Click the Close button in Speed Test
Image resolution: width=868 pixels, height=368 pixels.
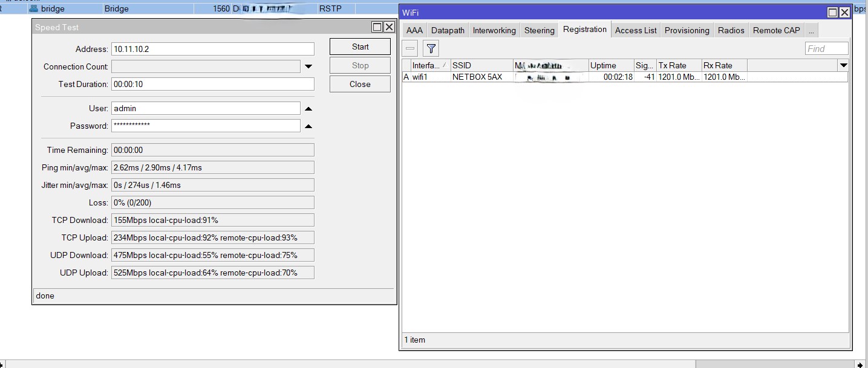[x=360, y=84]
